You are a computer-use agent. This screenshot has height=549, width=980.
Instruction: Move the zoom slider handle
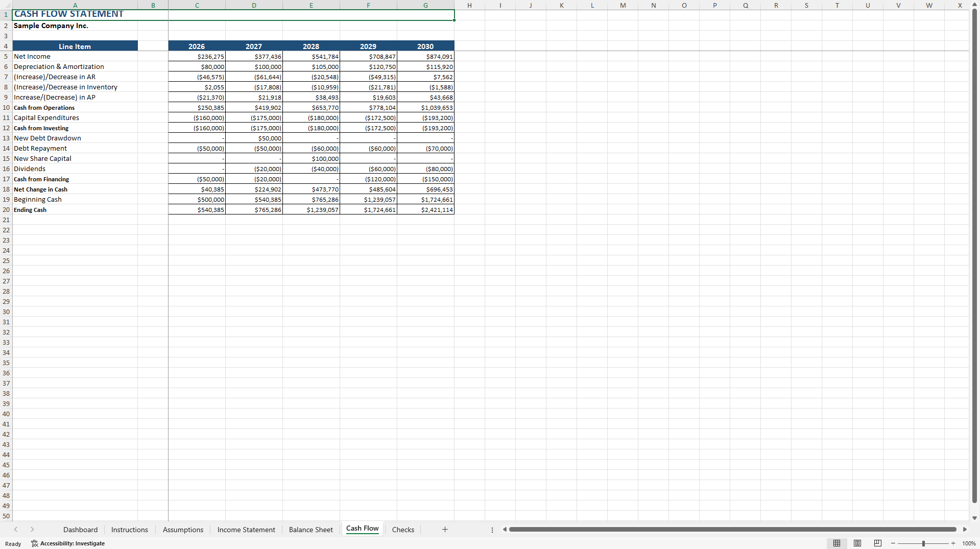(923, 543)
